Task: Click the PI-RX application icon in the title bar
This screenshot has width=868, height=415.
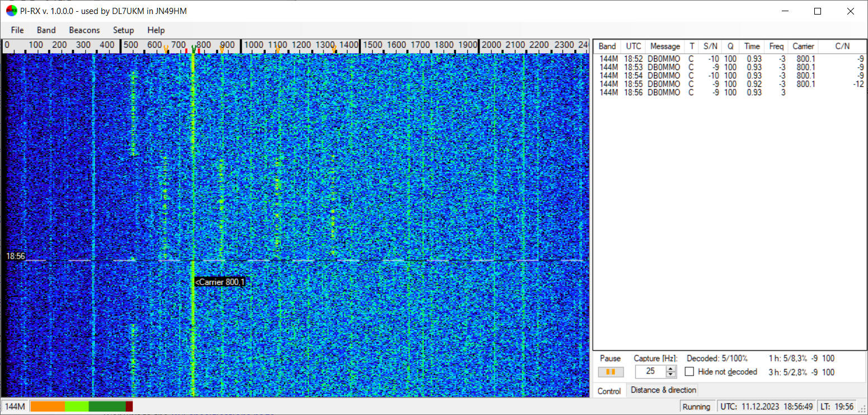Action: point(11,11)
